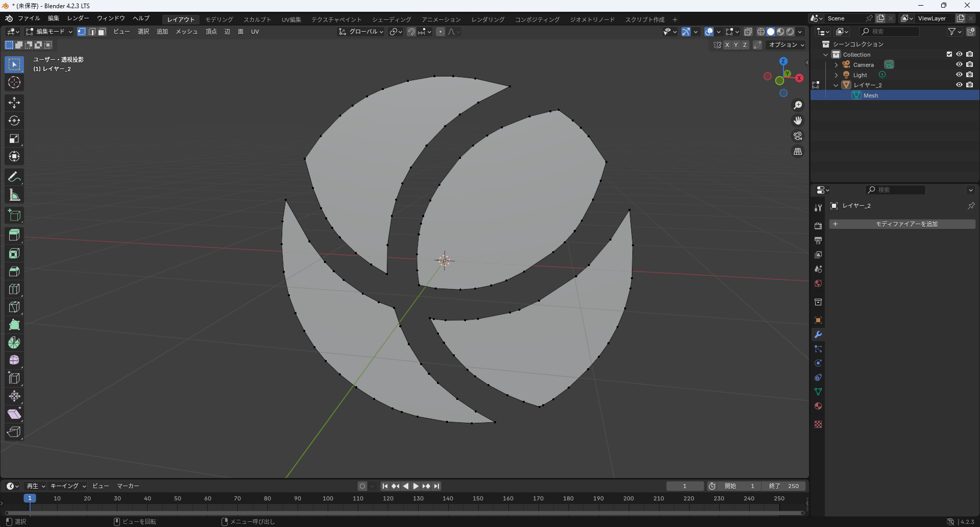
Task: Switch to the モデリング workspace tab
Action: [x=219, y=19]
